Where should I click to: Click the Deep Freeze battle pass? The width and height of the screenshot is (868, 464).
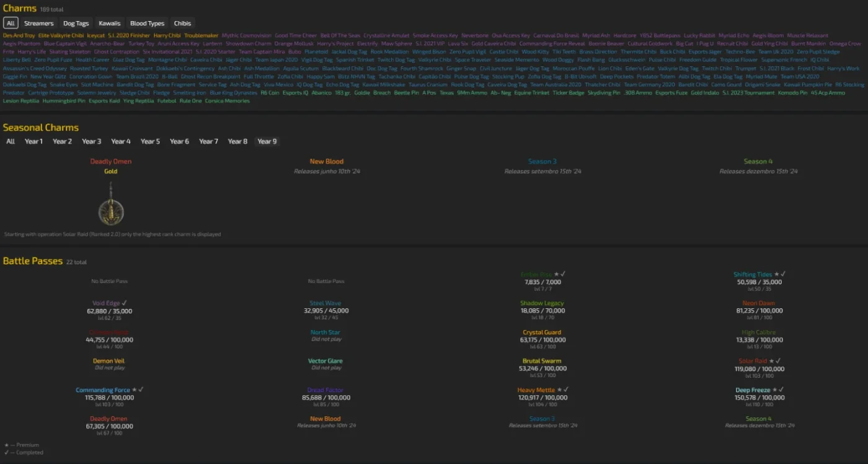pyautogui.click(x=753, y=390)
